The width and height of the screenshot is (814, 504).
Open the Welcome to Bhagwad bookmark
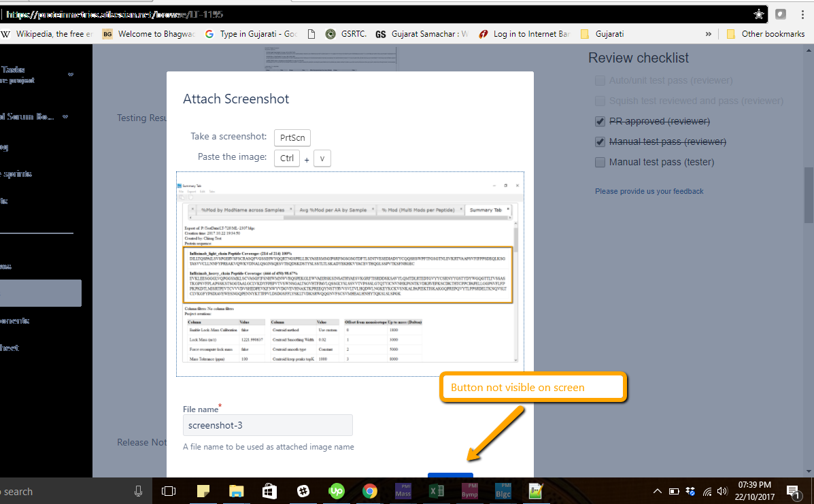(x=148, y=34)
